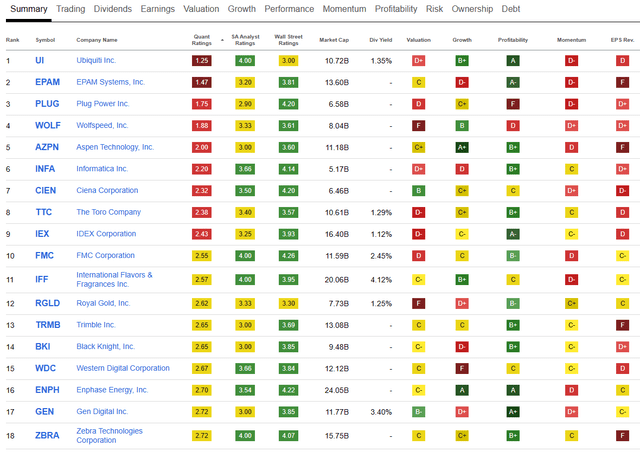Click CIEN's B valuation grade badge
The height and width of the screenshot is (452, 640).
418,191
